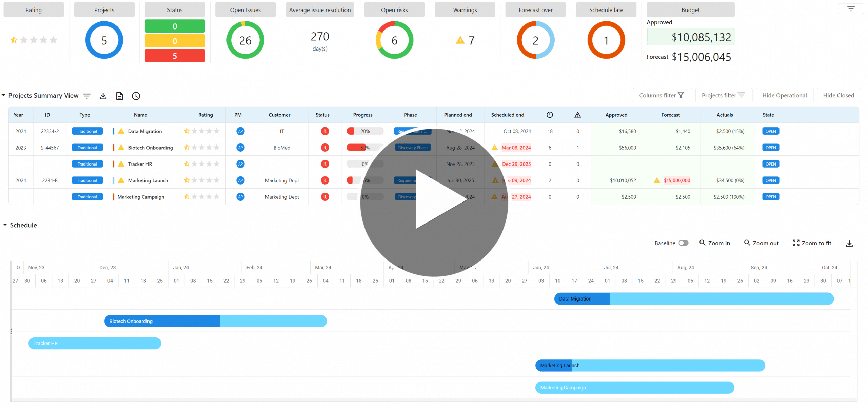
Task: Sort by the Year column header
Action: (x=18, y=115)
